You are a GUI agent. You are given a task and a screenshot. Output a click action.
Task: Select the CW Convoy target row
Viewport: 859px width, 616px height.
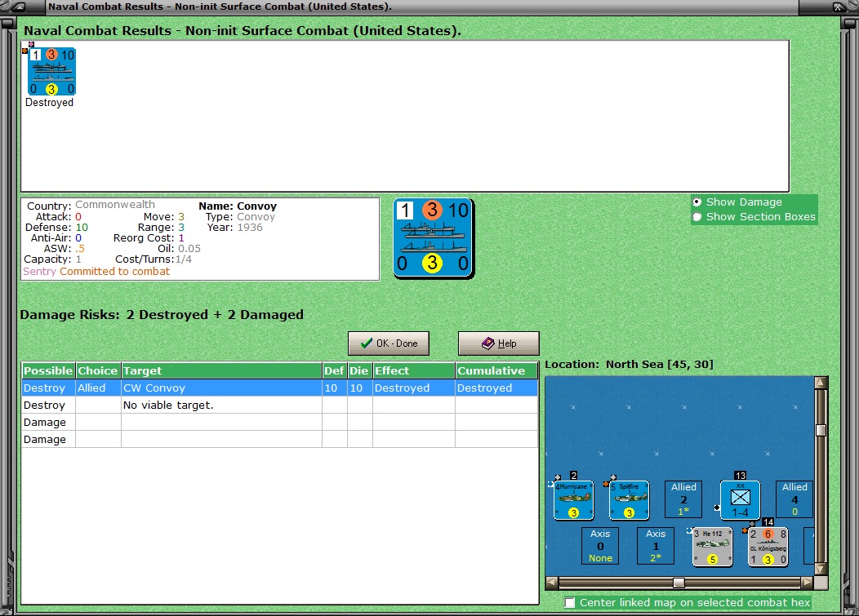tap(279, 388)
